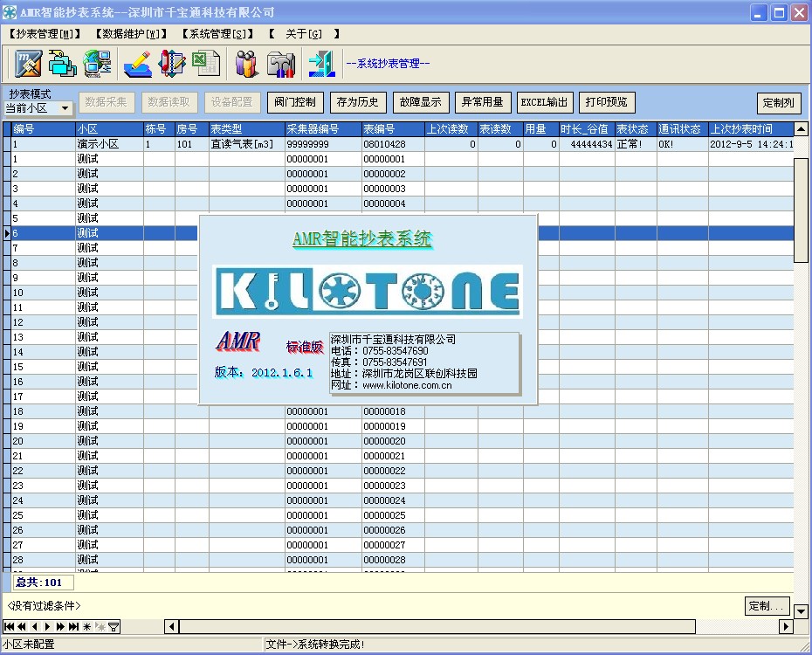812x655 pixels.
Task: Click the 表编号 column header
Action: pyautogui.click(x=393, y=129)
